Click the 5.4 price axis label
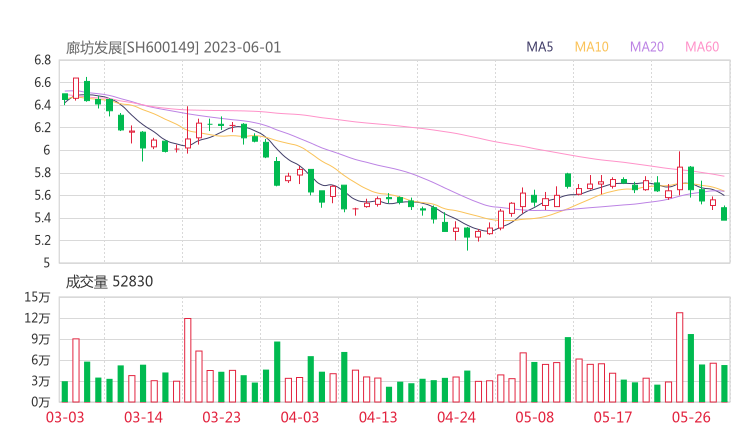 (x=42, y=218)
